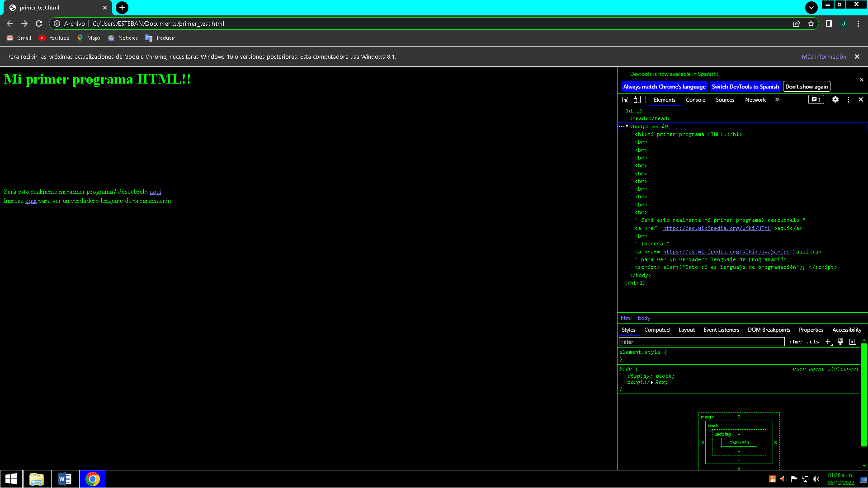868x488 pixels.
Task: Open the Traducir bookmark
Action: (160, 38)
